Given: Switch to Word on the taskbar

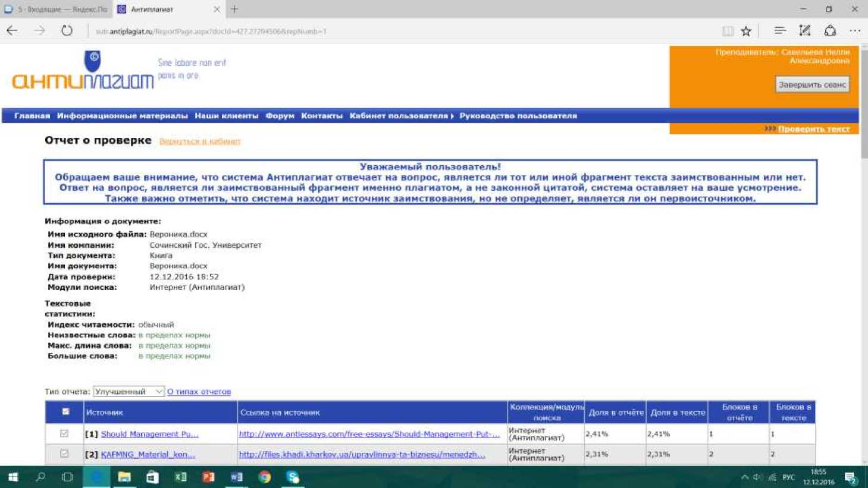Looking at the screenshot, I should (x=236, y=477).
